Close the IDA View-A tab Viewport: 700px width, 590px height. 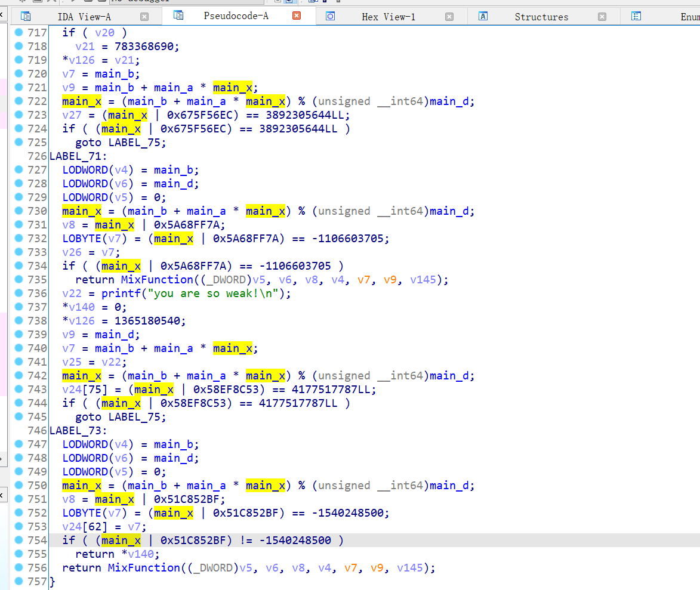(x=144, y=17)
